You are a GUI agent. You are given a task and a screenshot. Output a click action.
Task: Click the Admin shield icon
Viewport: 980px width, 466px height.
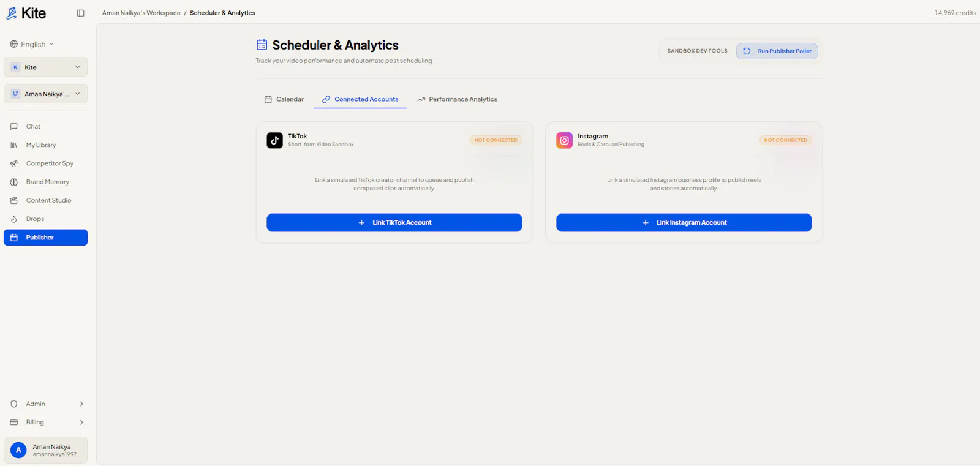click(x=14, y=404)
